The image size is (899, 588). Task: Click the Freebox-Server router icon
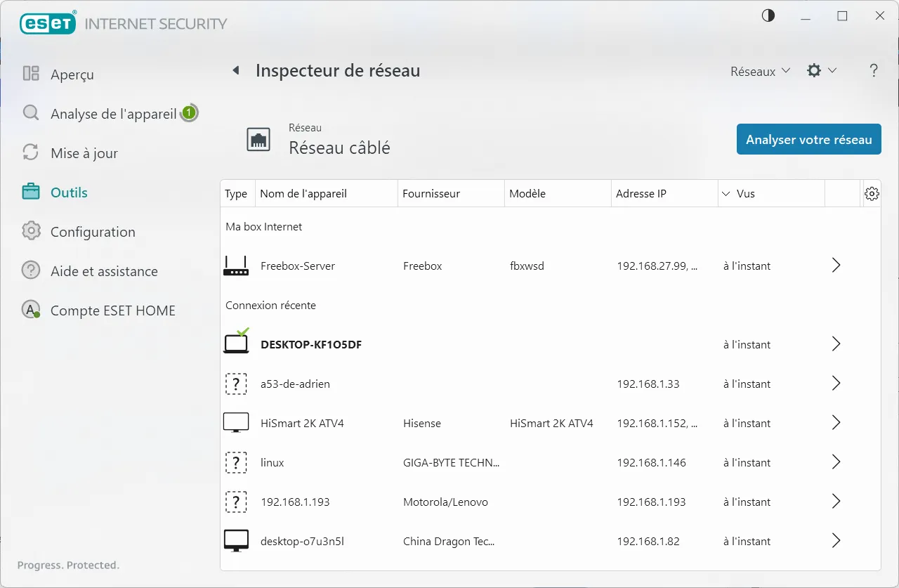point(236,266)
